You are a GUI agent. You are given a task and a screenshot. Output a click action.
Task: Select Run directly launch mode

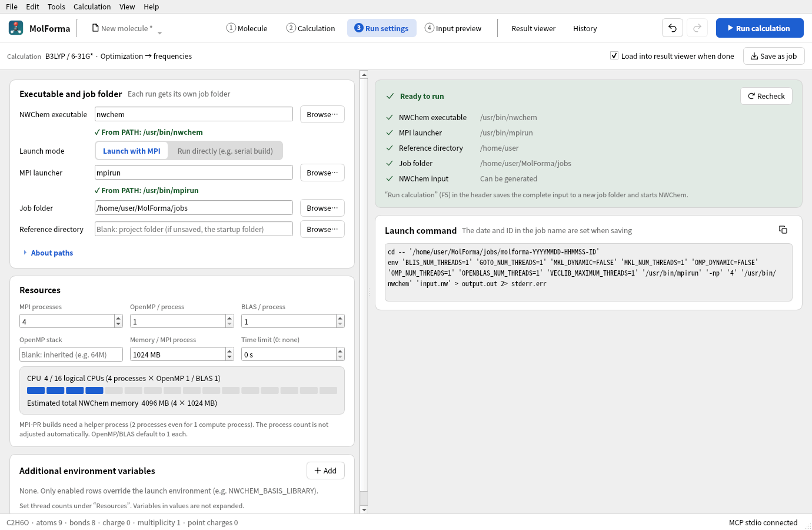[x=225, y=151]
